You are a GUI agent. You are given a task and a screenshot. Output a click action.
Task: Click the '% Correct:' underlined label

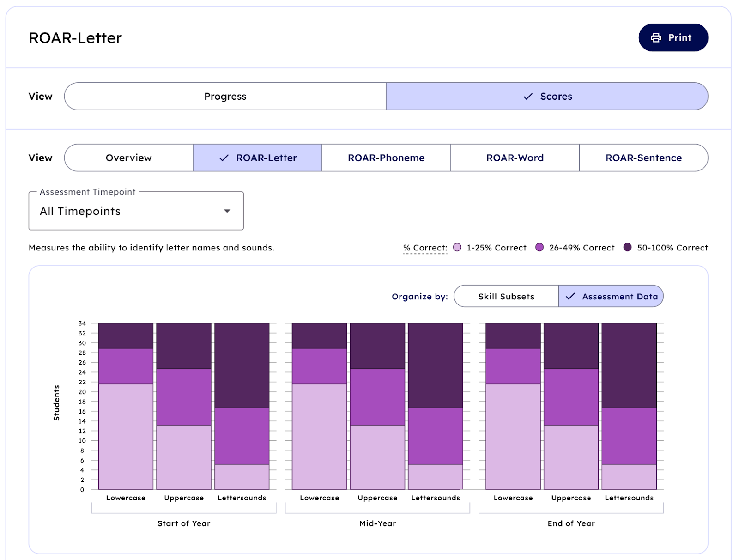click(x=425, y=248)
